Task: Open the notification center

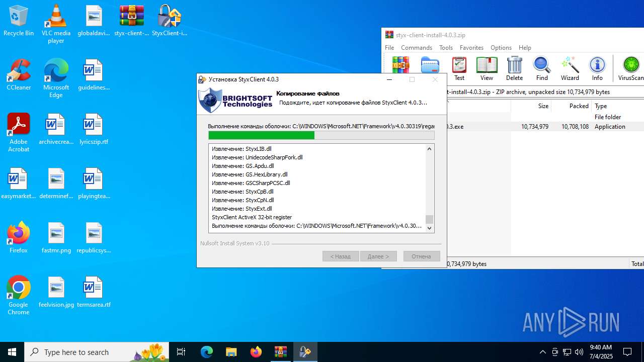Action: [x=627, y=352]
